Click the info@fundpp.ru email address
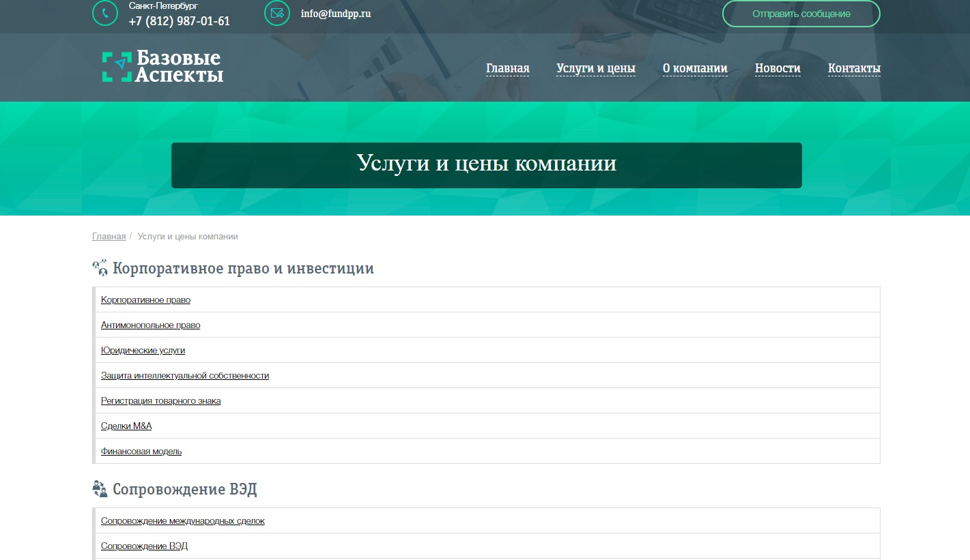Screen dimensions: 970x560 click(x=335, y=13)
